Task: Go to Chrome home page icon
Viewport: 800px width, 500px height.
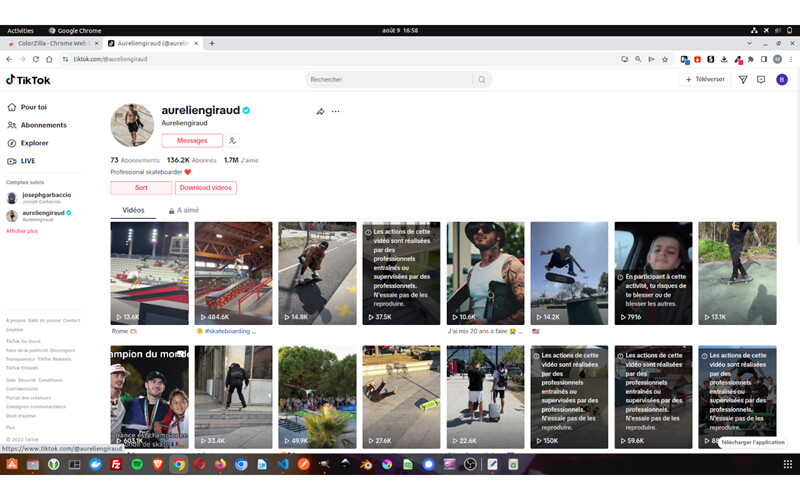Action: click(x=49, y=59)
